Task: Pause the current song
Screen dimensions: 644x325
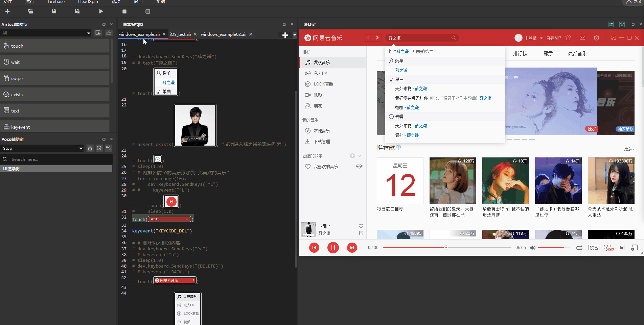Action: (333, 248)
